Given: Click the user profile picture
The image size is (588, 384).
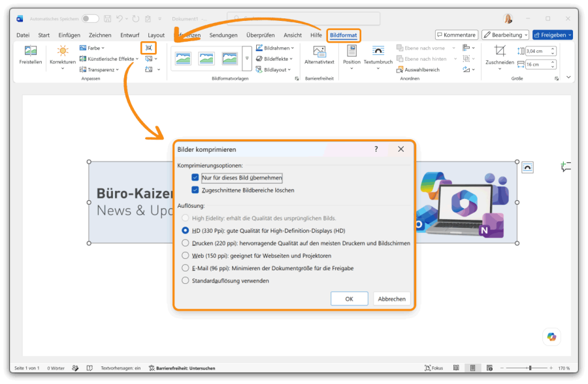Looking at the screenshot, I should click(508, 18).
